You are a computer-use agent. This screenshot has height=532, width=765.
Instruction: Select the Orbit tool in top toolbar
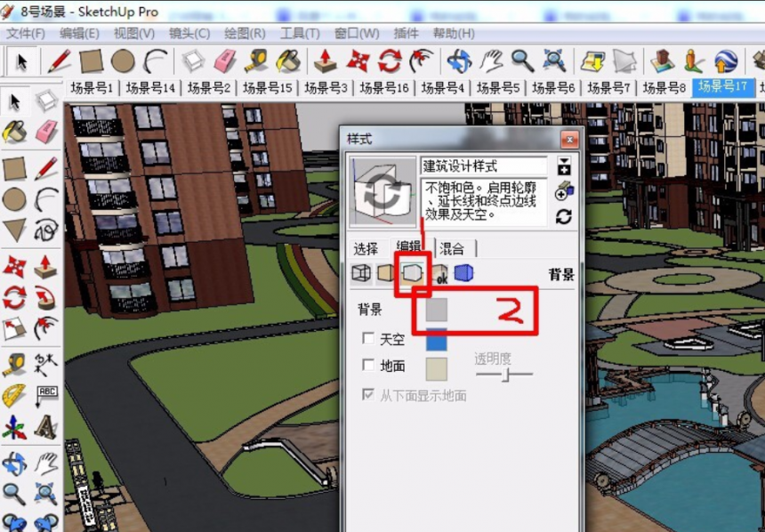[x=459, y=61]
